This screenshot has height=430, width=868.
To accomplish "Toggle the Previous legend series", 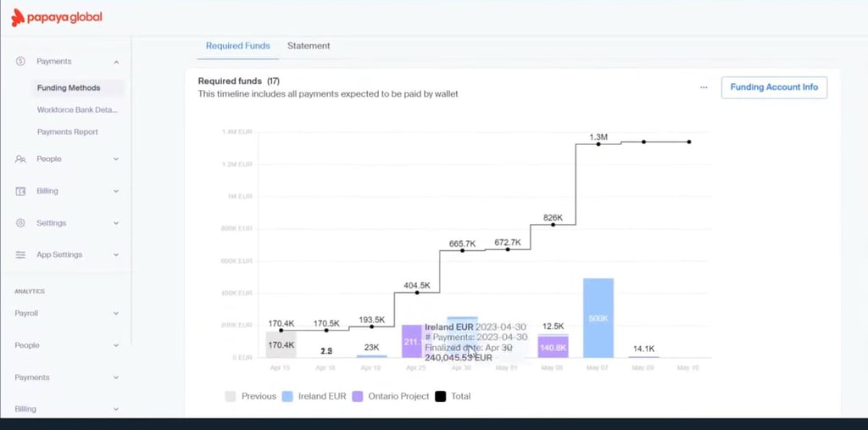I will (250, 396).
